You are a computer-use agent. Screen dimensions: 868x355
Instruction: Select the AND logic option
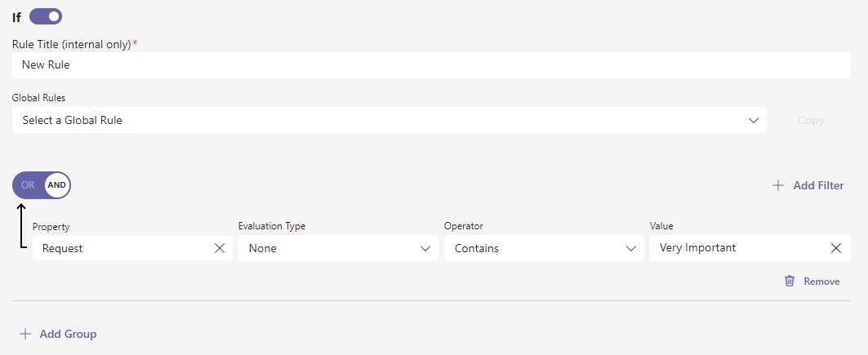(56, 185)
